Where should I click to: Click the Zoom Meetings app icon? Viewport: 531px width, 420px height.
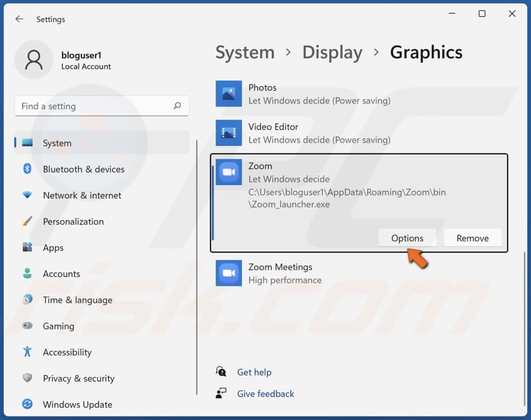click(229, 273)
